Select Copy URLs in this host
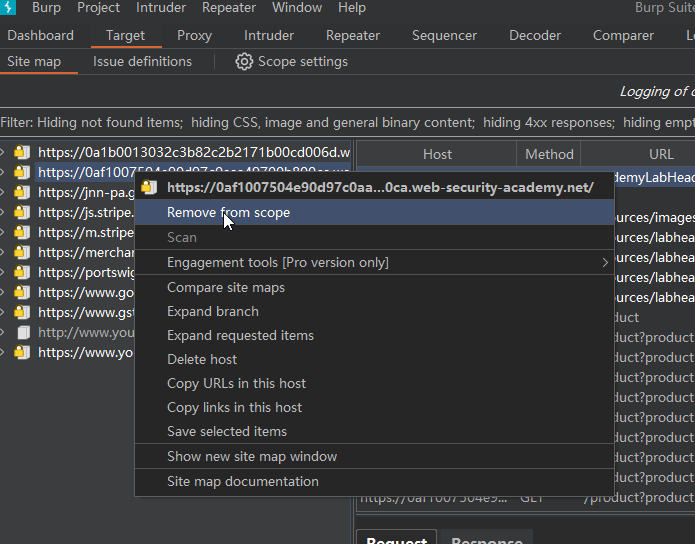This screenshot has height=544, width=695. 374,383
